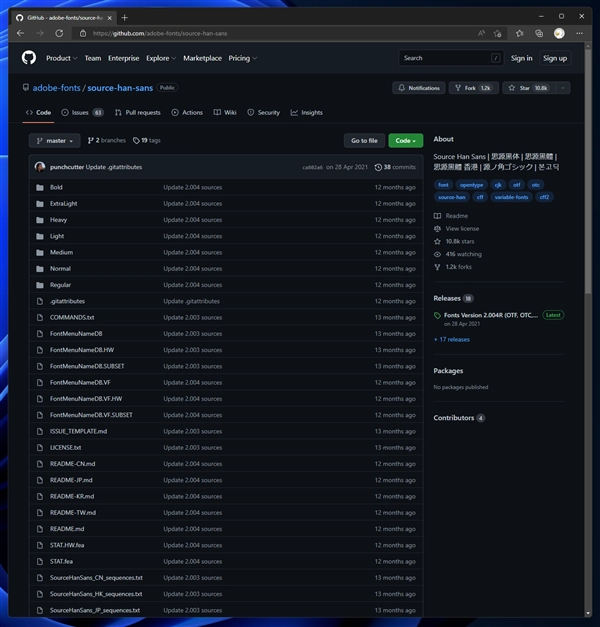Open the adobe-fonts owner link
The height and width of the screenshot is (627, 600).
(x=56, y=88)
